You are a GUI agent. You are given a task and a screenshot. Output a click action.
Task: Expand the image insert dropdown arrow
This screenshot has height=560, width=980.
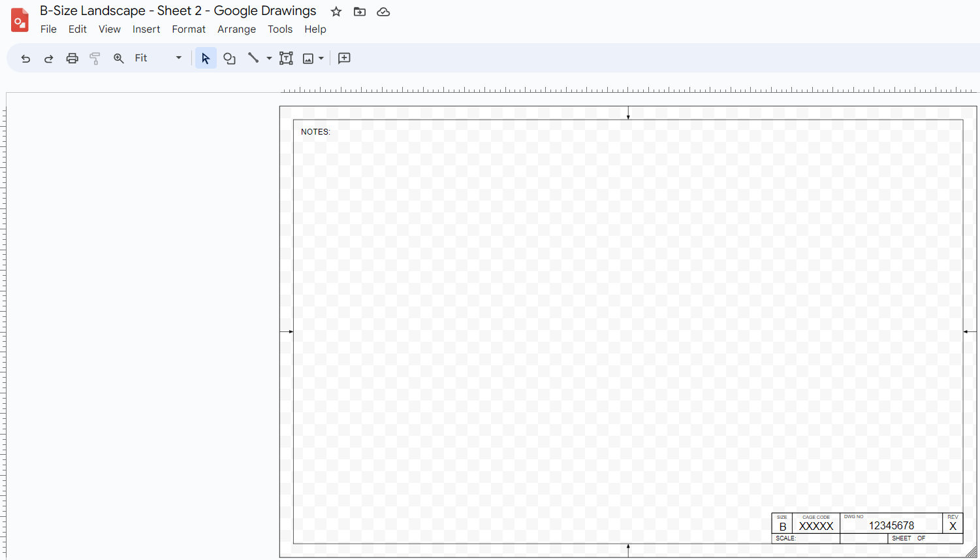[321, 58]
